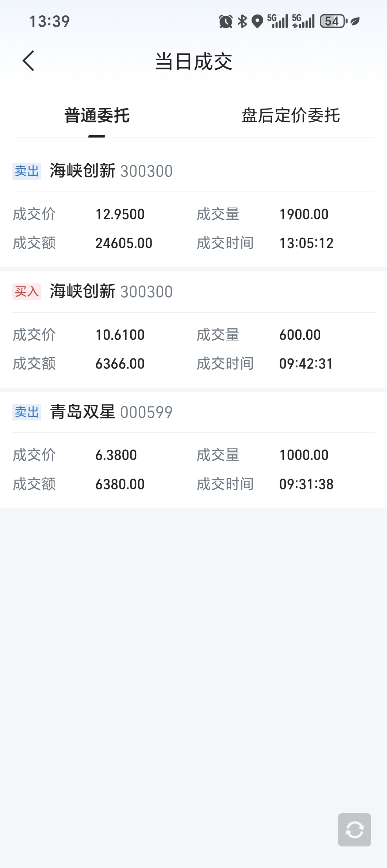387x868 pixels.
Task: Tap the first 5G signal icon
Action: [x=277, y=21]
